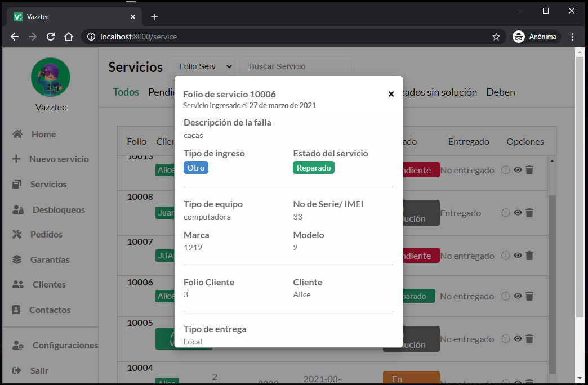View site information icon in address bar
This screenshot has width=588, height=385.
(91, 37)
